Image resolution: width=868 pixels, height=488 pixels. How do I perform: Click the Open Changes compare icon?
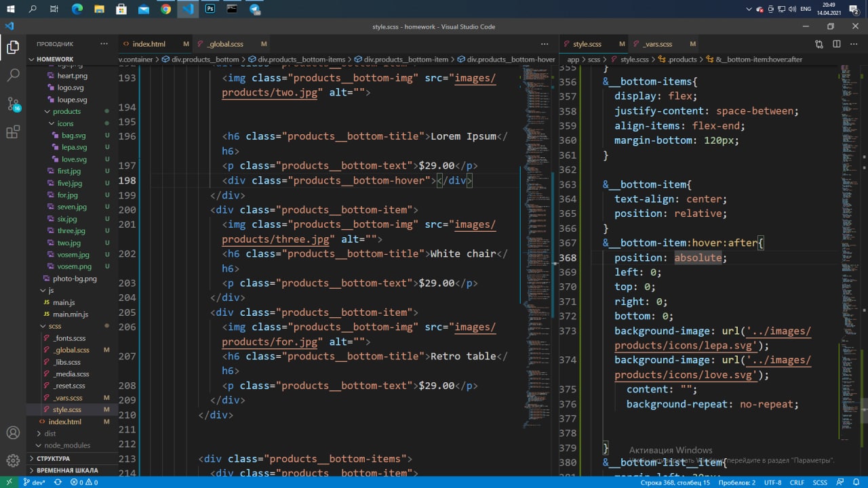point(819,44)
